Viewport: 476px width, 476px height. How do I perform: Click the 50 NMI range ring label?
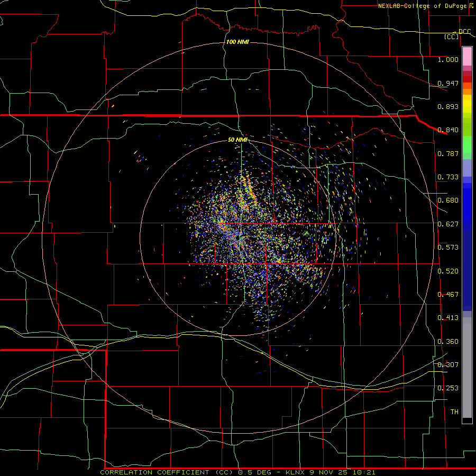pyautogui.click(x=237, y=140)
